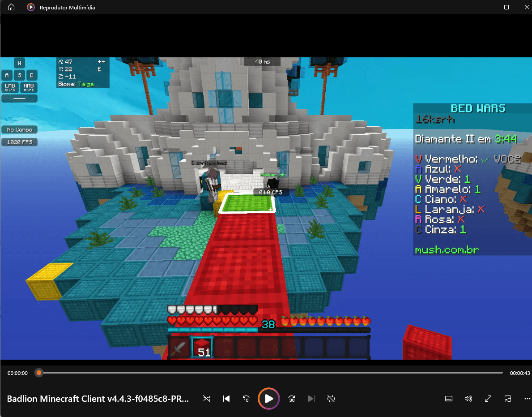532x417 pixels.
Task: Click the Diamante II em 3:44 line
Action: coord(466,139)
